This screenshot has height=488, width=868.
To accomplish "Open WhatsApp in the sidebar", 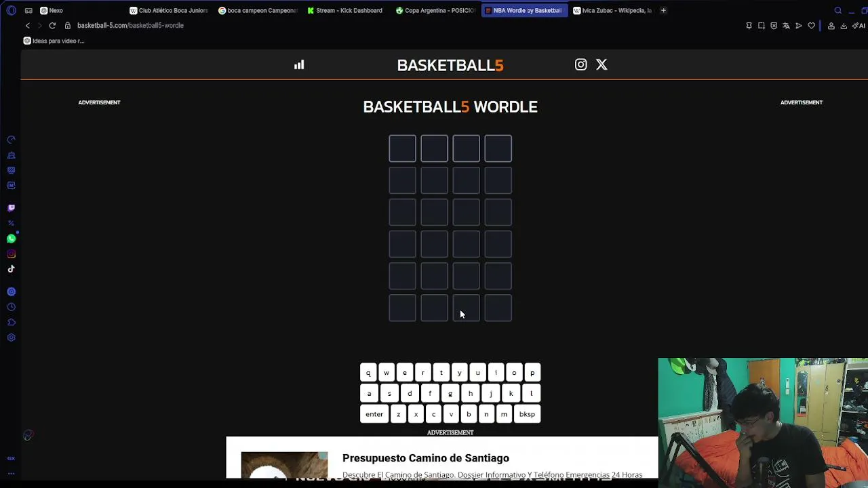I will [11, 239].
